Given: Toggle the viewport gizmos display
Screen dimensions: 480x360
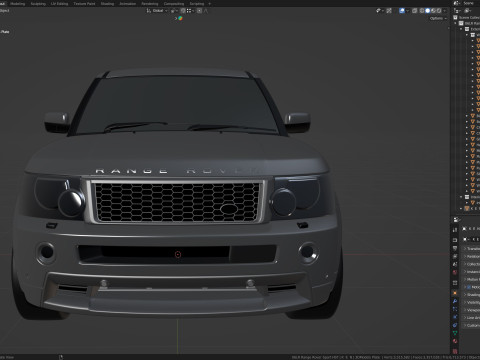Looking at the screenshot, I should pyautogui.click(x=389, y=11).
